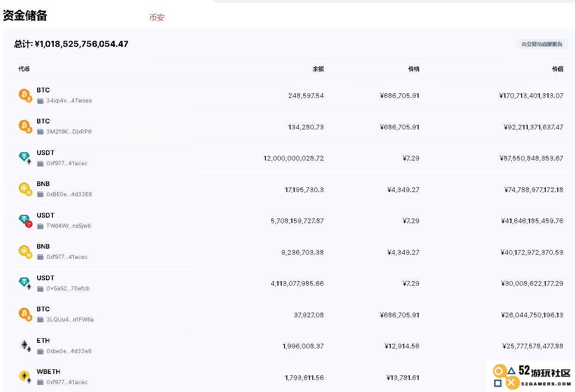Image resolution: width=575 pixels, height=392 pixels.
Task: Click the wallet icon beside 34xp4v...4Twseo
Action: click(40, 101)
